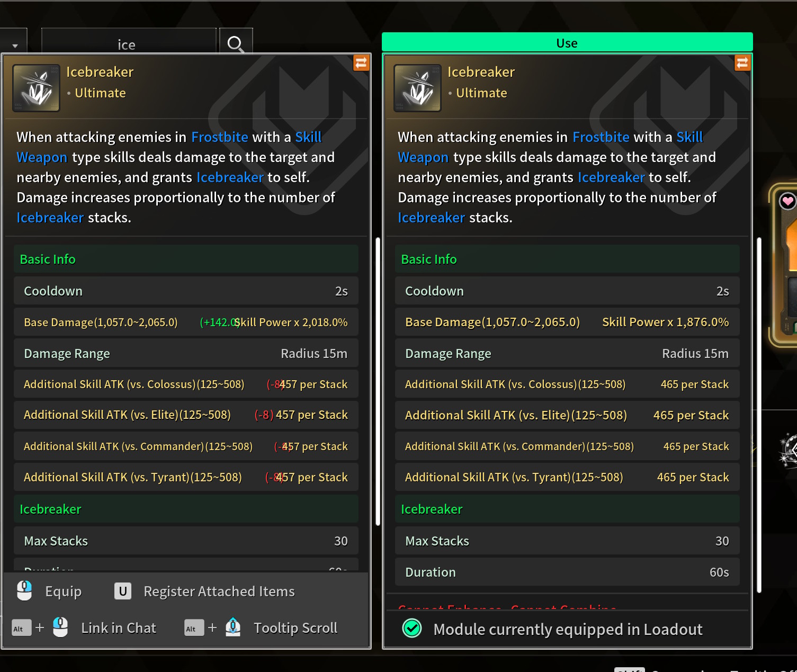Click left tooltip's Icebreaker link before "stacks"

click(x=50, y=218)
